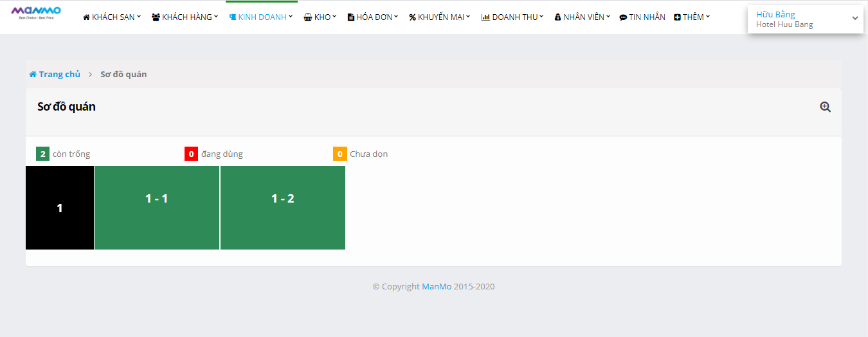The height and width of the screenshot is (337, 868).
Task: Expand the NHÂN VIÊN menu arrow
Action: (x=608, y=16)
